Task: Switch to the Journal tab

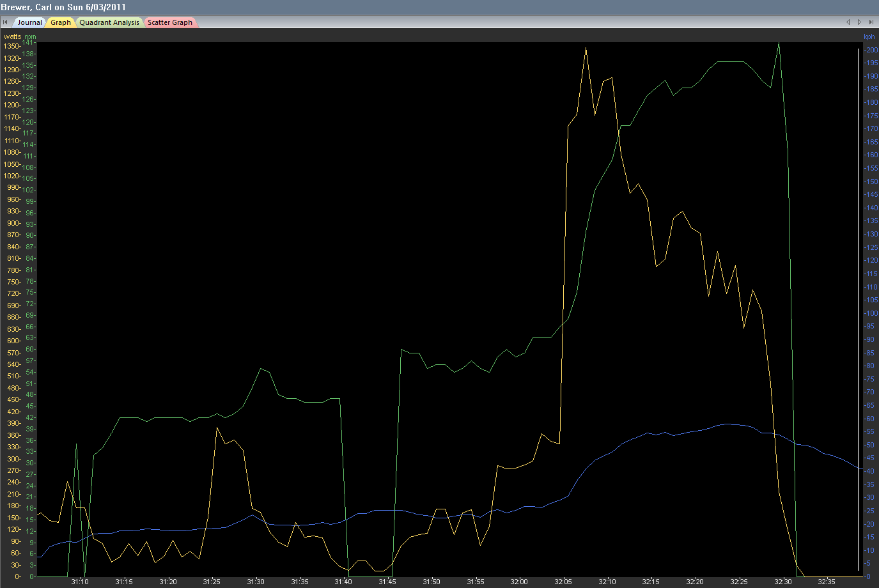Action: tap(29, 22)
